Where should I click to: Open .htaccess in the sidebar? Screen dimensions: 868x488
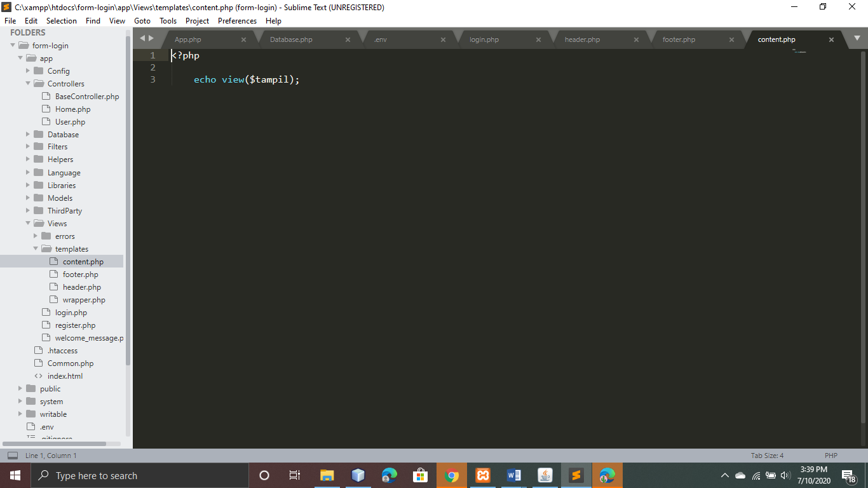coord(62,351)
